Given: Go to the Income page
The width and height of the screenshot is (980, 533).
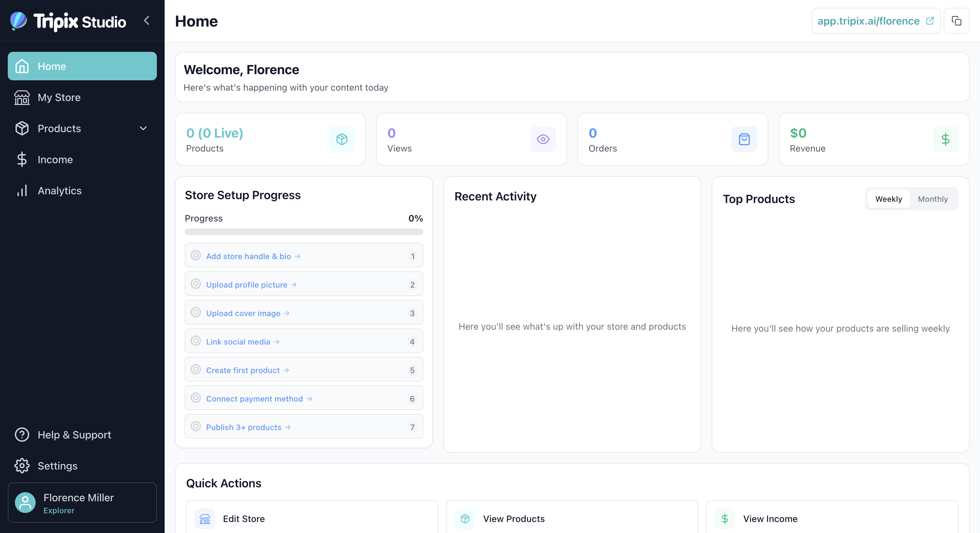Looking at the screenshot, I should click(x=82, y=160).
